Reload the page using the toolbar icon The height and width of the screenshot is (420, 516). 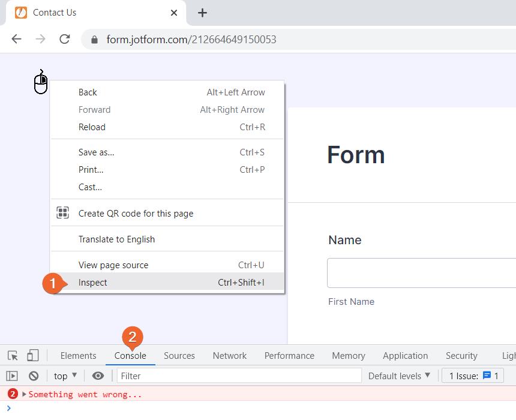tap(65, 40)
